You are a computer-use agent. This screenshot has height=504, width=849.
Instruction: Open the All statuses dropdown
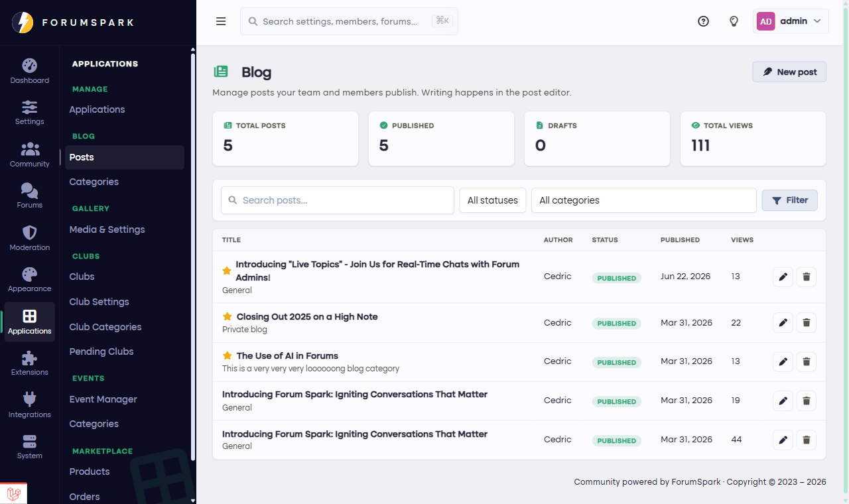[x=493, y=200]
